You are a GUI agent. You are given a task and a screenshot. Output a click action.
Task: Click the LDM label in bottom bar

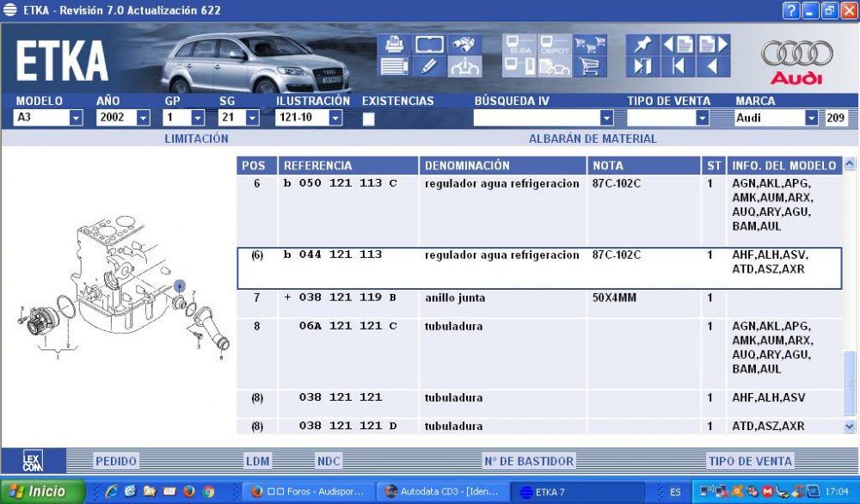coord(257,461)
